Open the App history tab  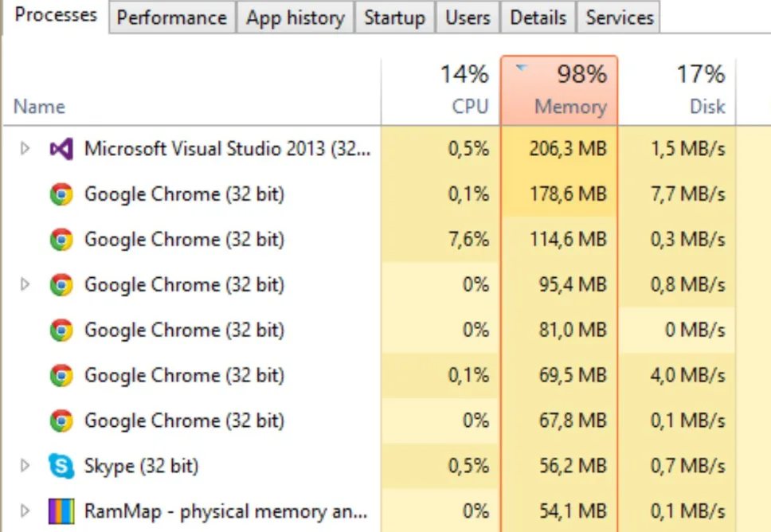point(295,18)
